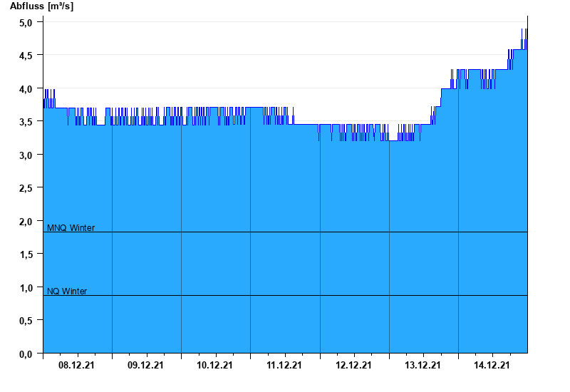Image resolution: width=570 pixels, height=392 pixels.
Task: Click date label 12.12.21
Action: click(x=353, y=365)
